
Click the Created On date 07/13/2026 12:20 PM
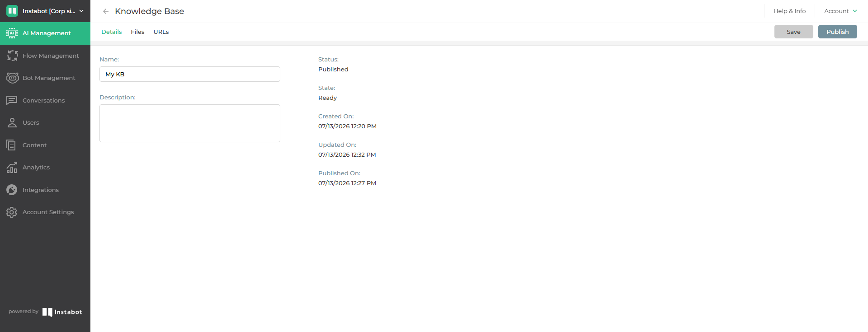[x=347, y=126]
